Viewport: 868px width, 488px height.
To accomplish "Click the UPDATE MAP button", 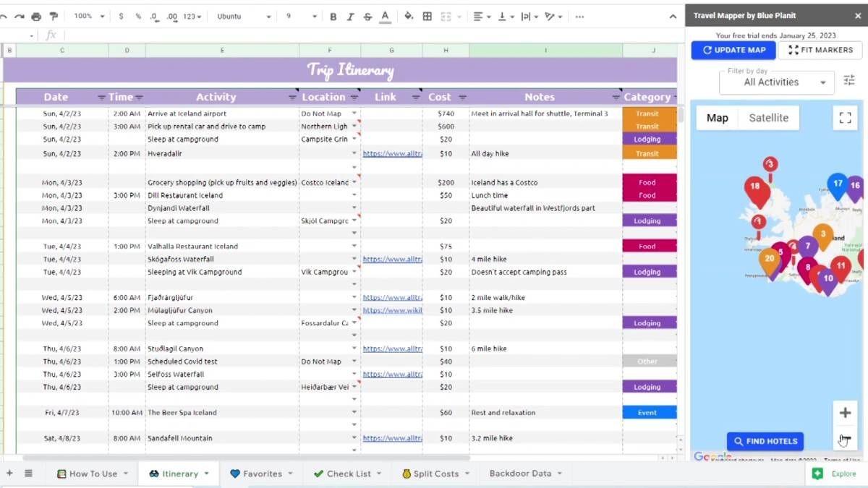I will pyautogui.click(x=733, y=50).
